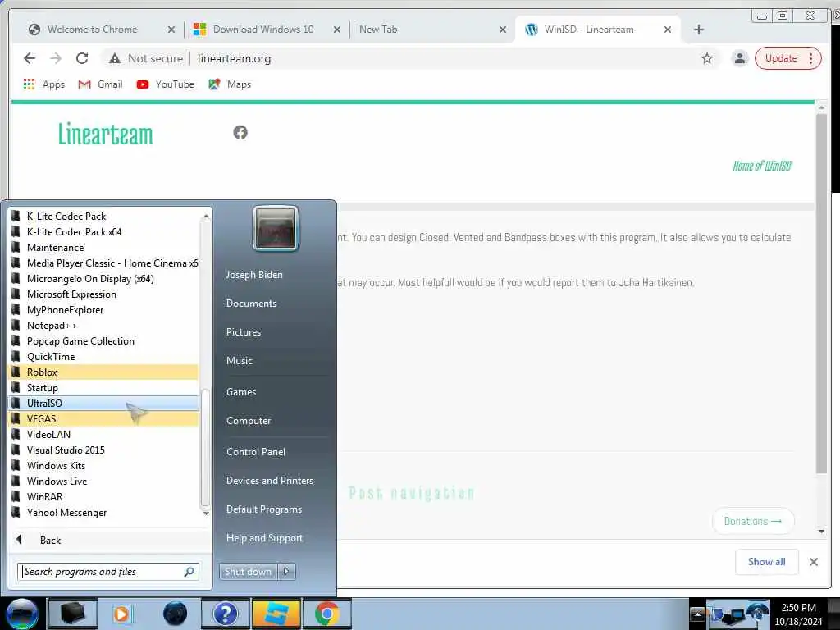Switch to the New Tab tab
This screenshot has height=630, width=840.
point(378,30)
